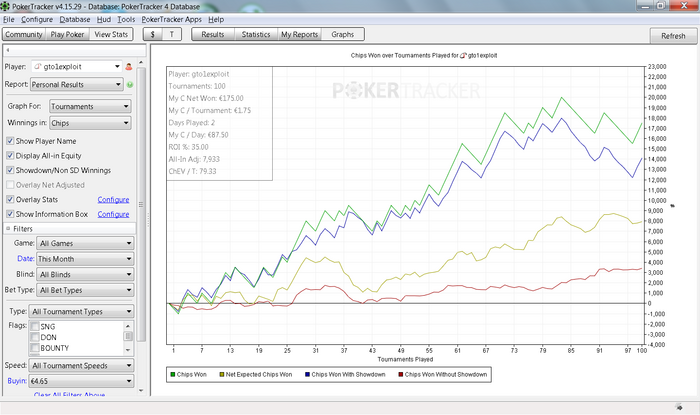Open the Hud menu
The width and height of the screenshot is (700, 415).
click(104, 20)
